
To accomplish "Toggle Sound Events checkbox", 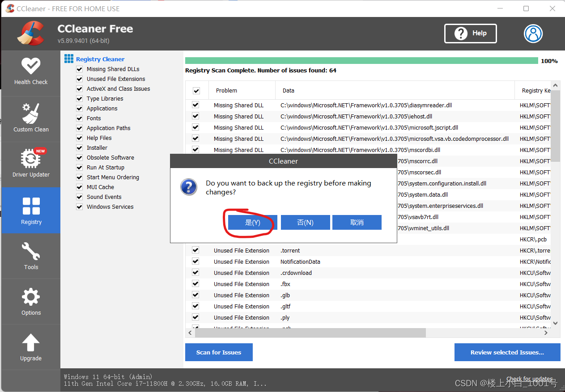I will point(80,197).
